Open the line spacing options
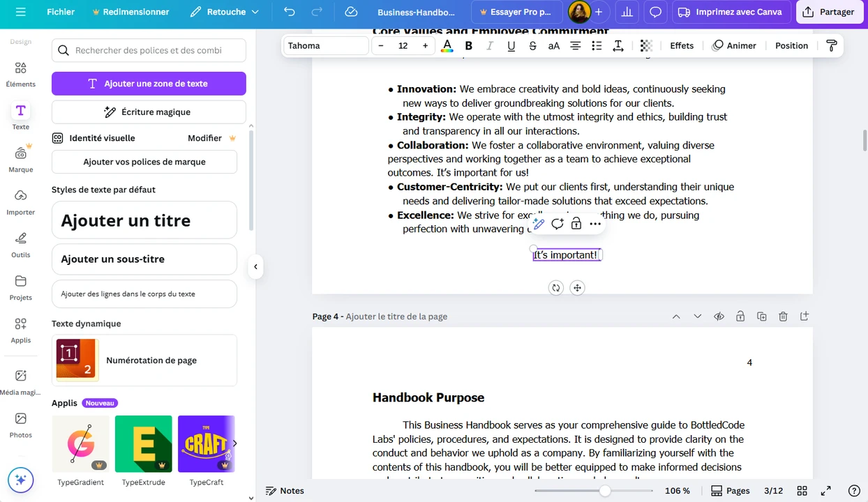Screen dimensions: 868x502 coord(618,46)
